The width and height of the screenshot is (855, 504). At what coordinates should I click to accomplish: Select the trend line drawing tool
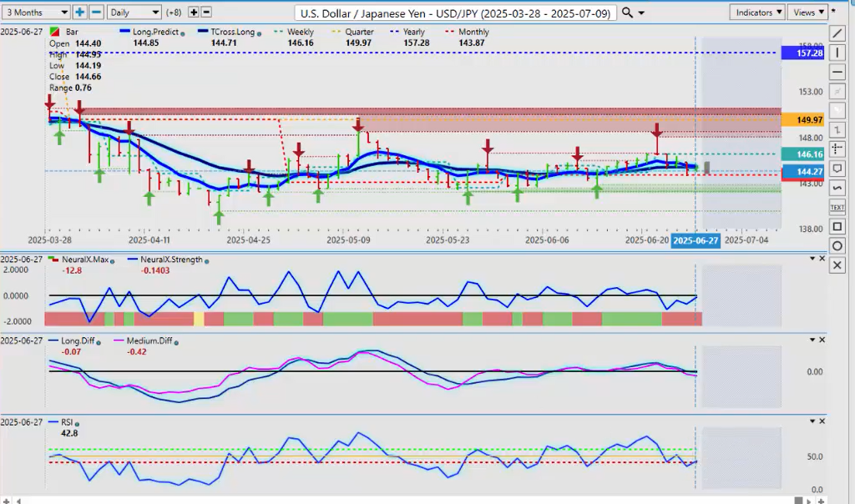pyautogui.click(x=837, y=33)
